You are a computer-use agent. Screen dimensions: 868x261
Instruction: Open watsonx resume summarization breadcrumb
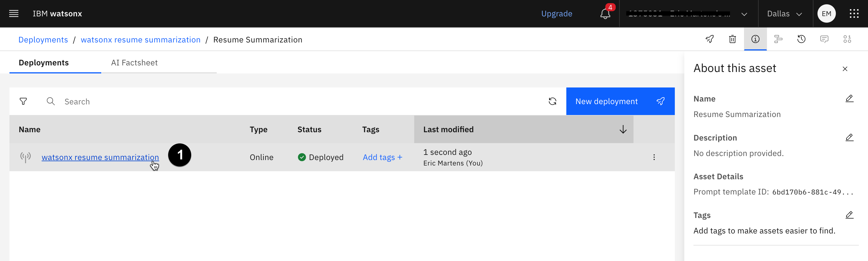tap(141, 40)
